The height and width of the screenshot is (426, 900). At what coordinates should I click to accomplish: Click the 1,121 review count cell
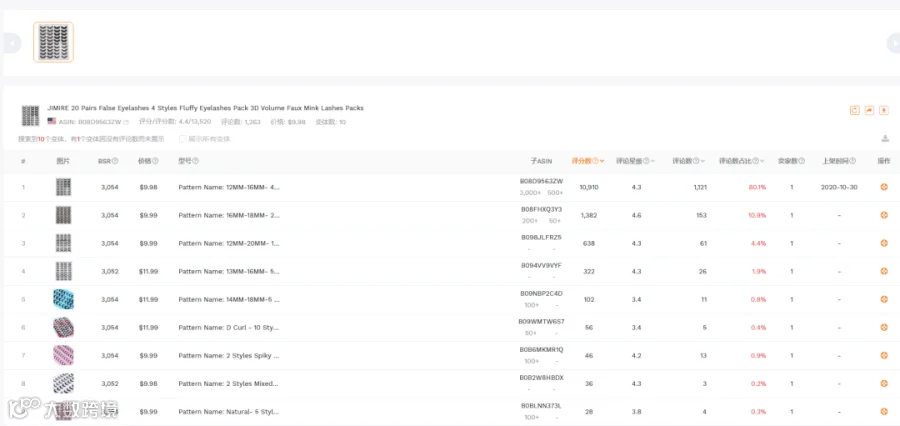click(700, 187)
